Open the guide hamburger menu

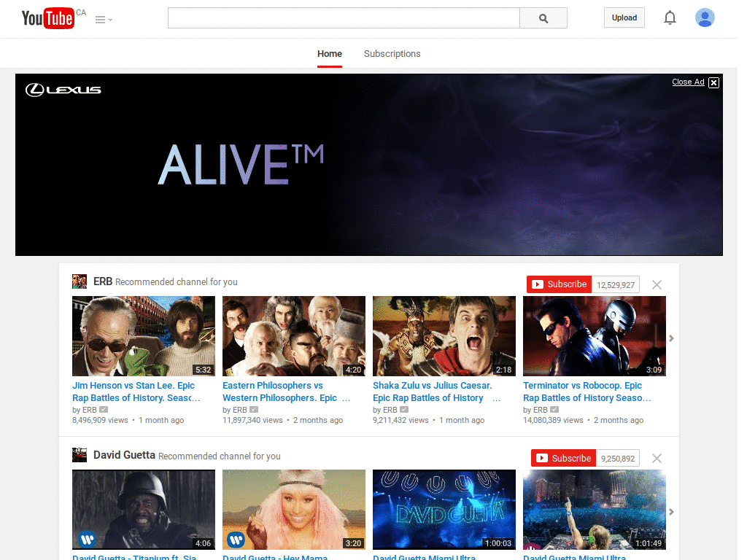104,20
